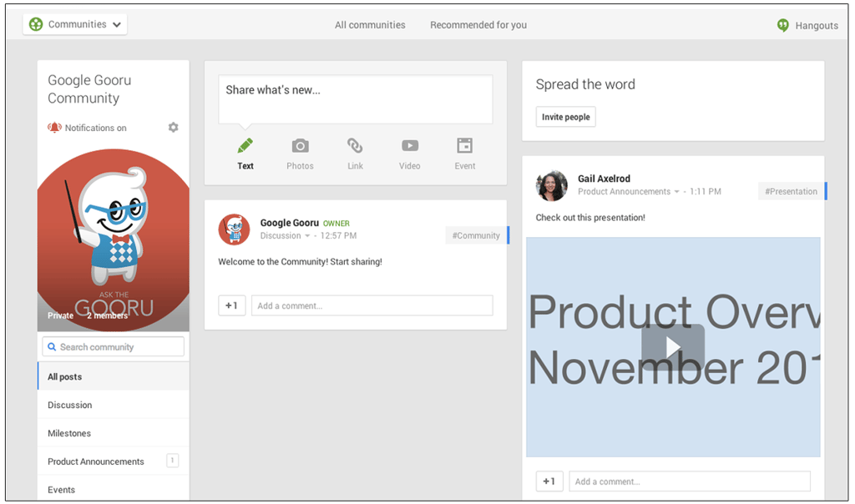Screen dimensions: 855x504
Task: Play the Product Overview presentation video
Action: [x=672, y=347]
